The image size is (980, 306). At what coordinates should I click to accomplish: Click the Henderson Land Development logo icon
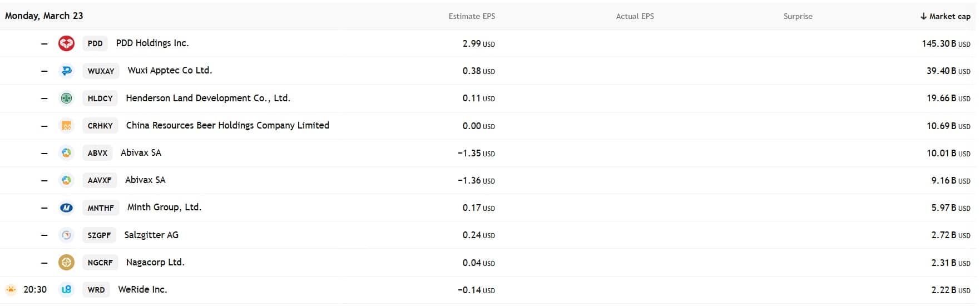click(66, 98)
